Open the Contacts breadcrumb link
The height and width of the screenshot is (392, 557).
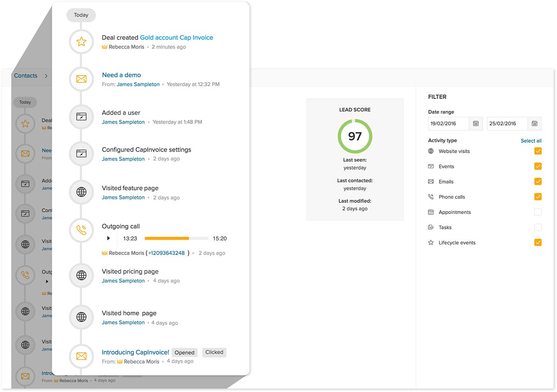pyautogui.click(x=26, y=76)
